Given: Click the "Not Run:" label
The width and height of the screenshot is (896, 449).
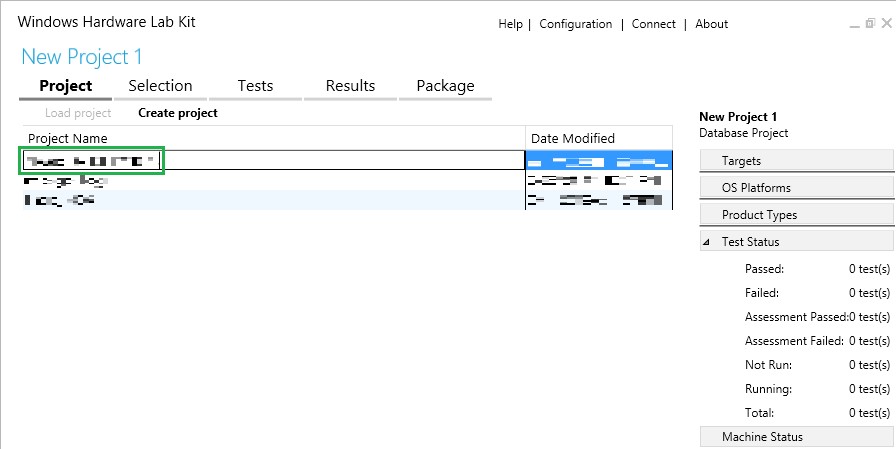Looking at the screenshot, I should coord(769,365).
